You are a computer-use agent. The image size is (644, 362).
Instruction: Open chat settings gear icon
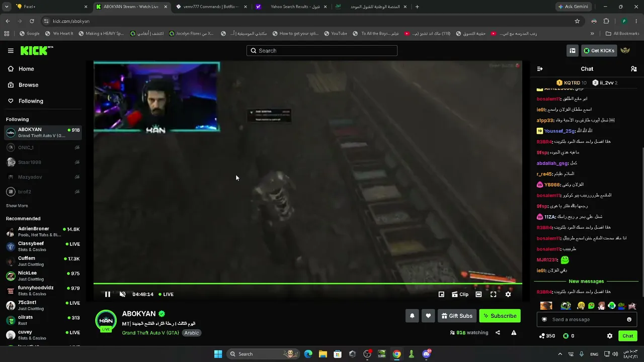610,336
